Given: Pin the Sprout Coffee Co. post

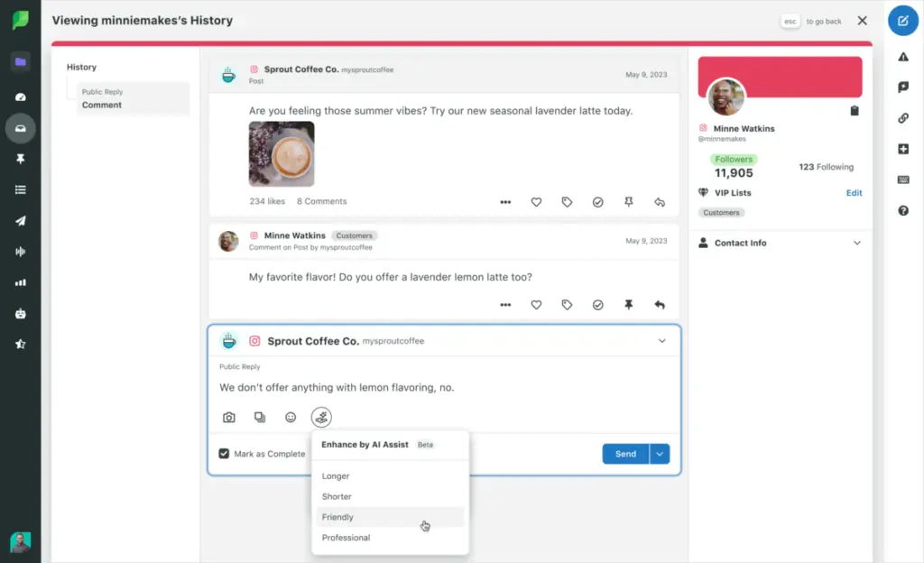Looking at the screenshot, I should coord(628,202).
